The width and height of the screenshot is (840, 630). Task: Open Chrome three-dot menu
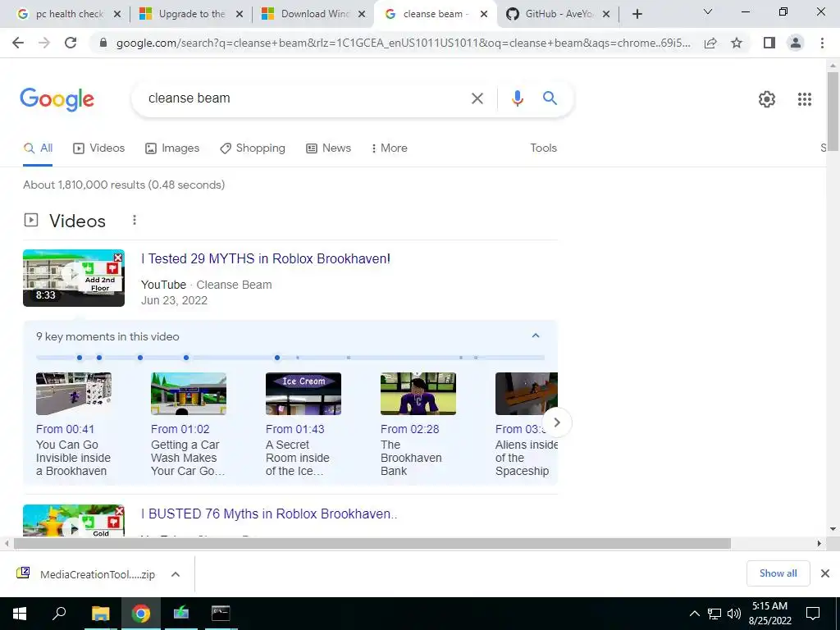tap(822, 43)
